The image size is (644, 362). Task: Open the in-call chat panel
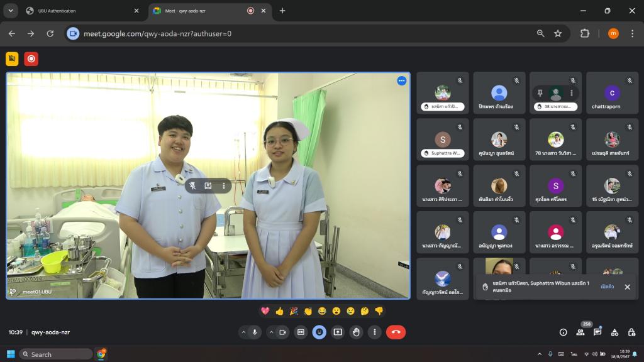[x=597, y=332]
